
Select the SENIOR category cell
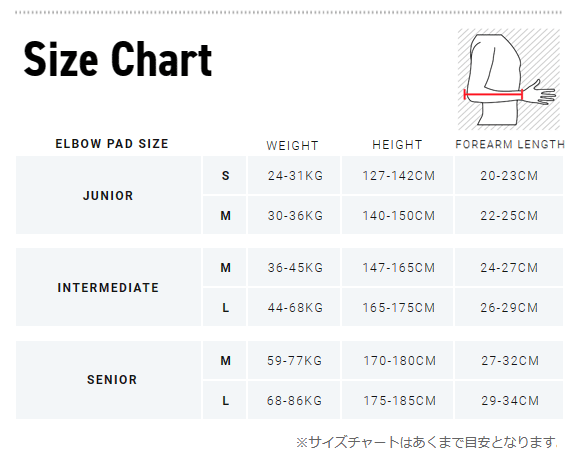108,380
